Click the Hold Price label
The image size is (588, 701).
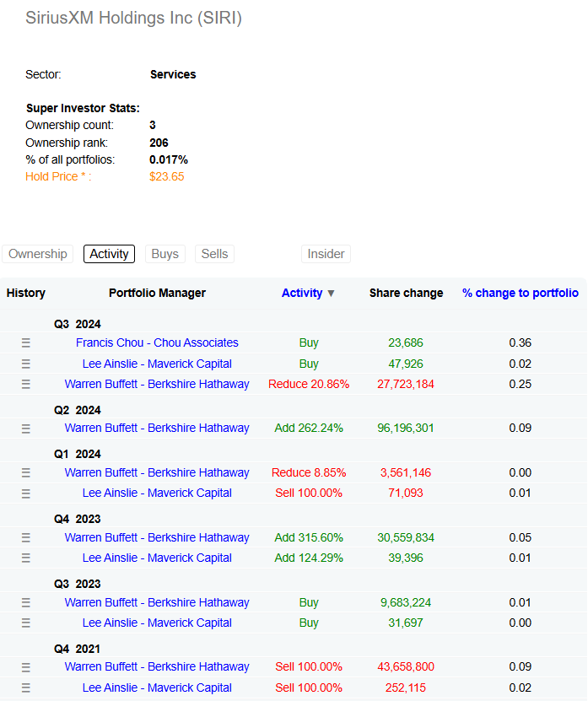[58, 176]
